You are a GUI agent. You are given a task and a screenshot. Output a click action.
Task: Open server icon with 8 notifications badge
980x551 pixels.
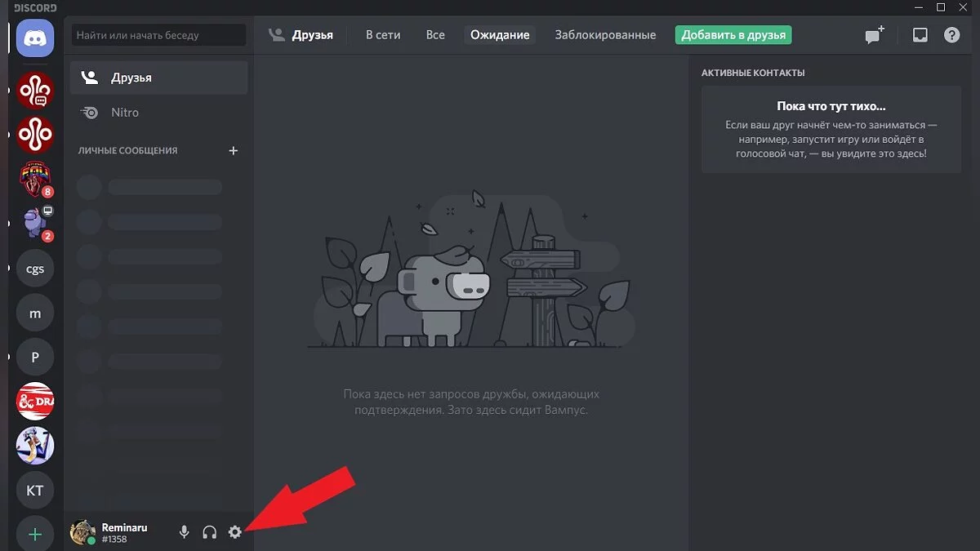tap(35, 179)
